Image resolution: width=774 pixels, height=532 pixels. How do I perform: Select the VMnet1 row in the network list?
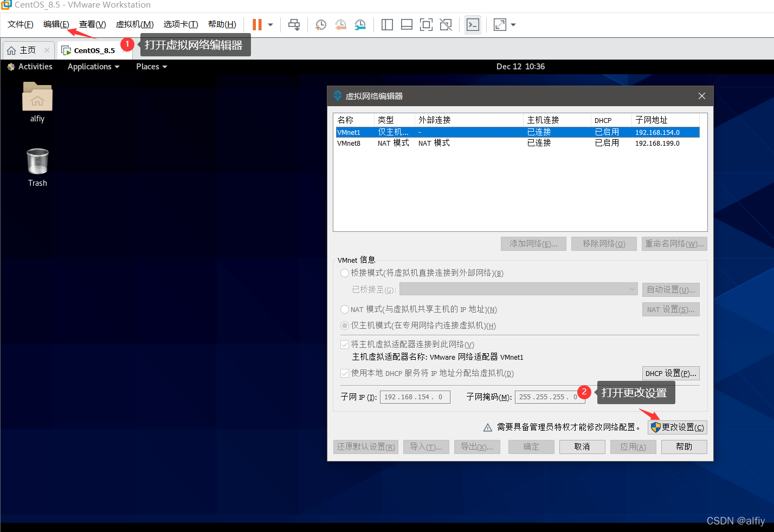pyautogui.click(x=518, y=132)
